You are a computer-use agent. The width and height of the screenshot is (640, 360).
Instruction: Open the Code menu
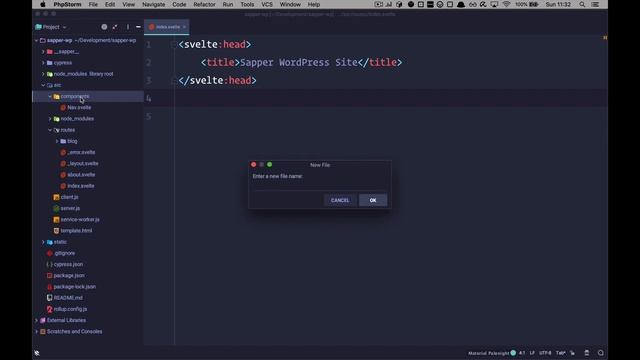179,4
